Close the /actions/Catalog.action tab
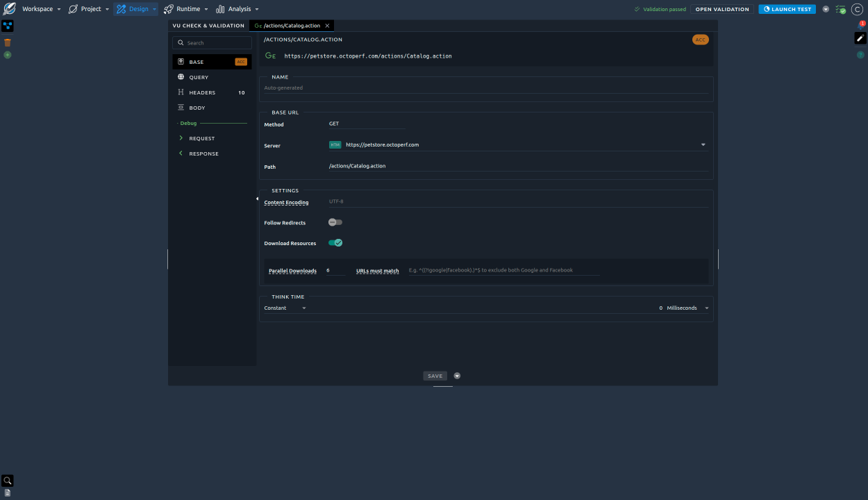868x500 pixels. [x=327, y=26]
